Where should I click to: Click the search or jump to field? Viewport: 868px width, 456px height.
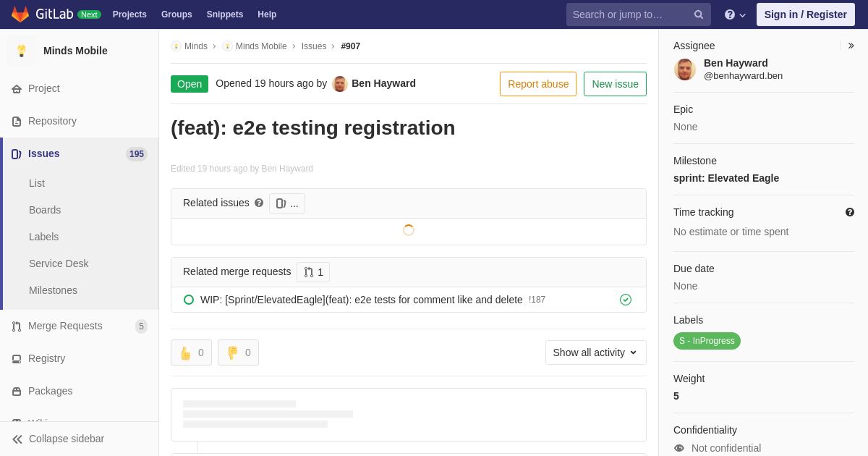click(629, 14)
